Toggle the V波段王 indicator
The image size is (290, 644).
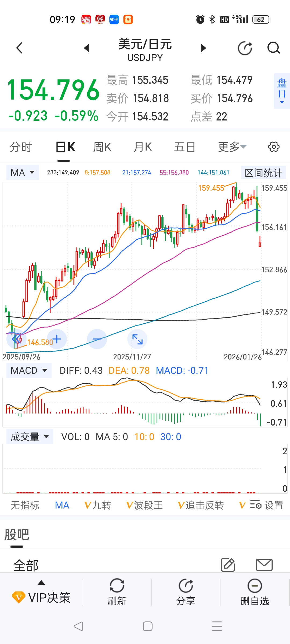[x=144, y=505]
